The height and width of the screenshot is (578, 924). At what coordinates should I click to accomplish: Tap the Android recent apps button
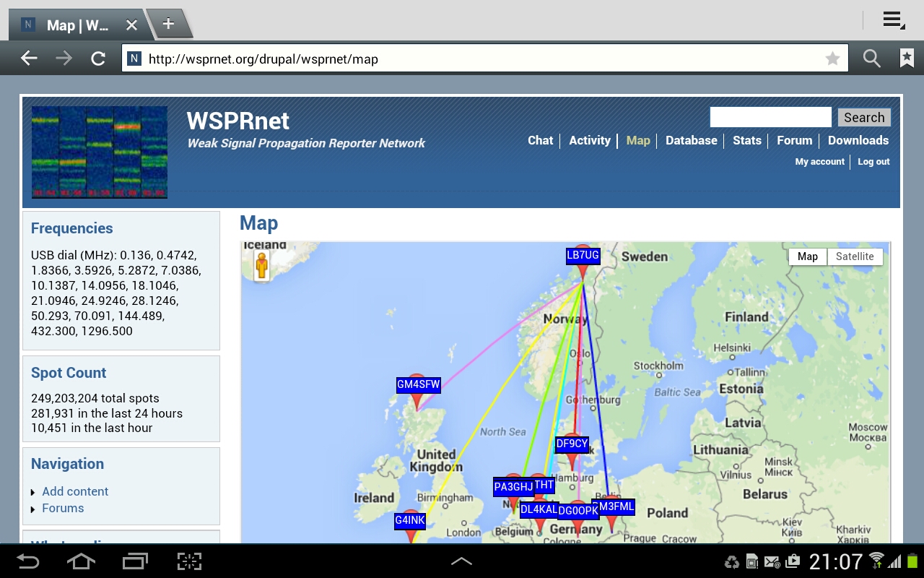pyautogui.click(x=135, y=561)
